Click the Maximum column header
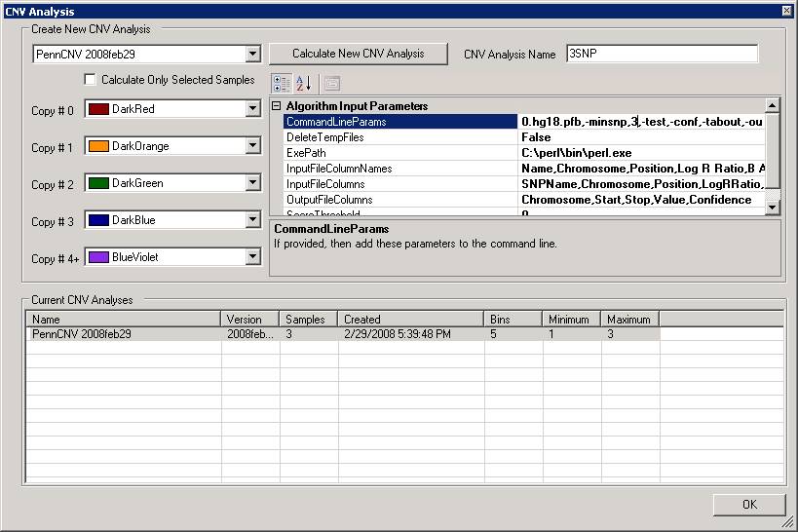 [630, 320]
